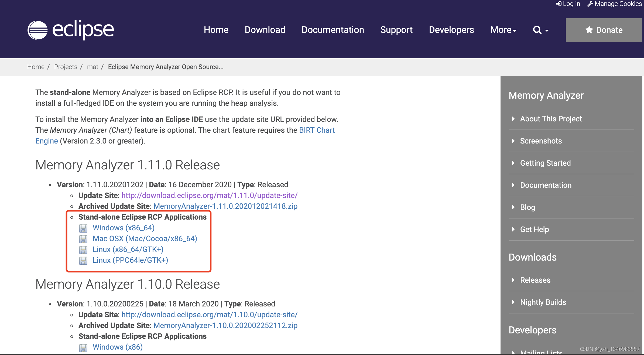Go to mat breadcrumb
Viewport: 644px width, 355px height.
click(x=93, y=67)
